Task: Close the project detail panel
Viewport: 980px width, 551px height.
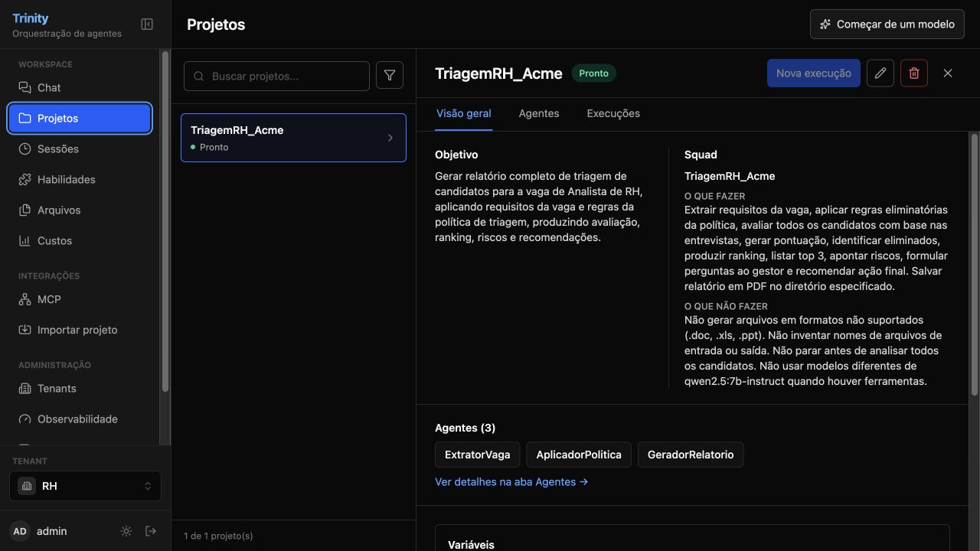Action: [948, 73]
